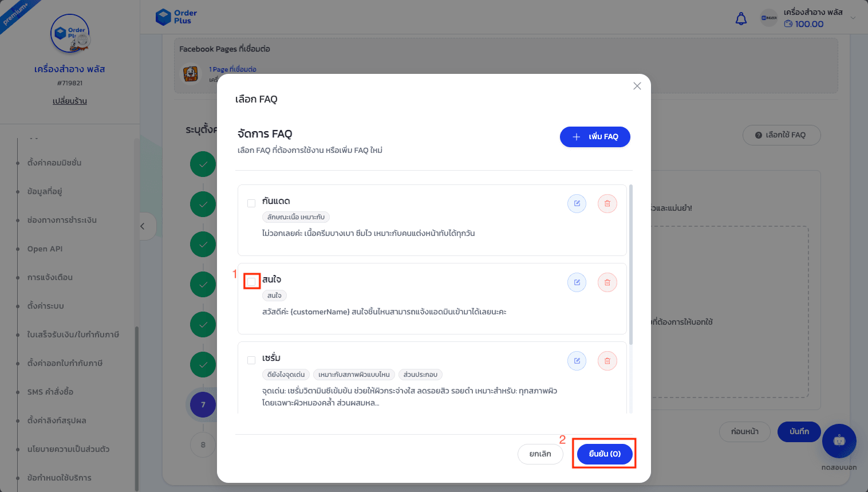Delete the กันแดด FAQ entry
868x492 pixels.
pos(607,203)
